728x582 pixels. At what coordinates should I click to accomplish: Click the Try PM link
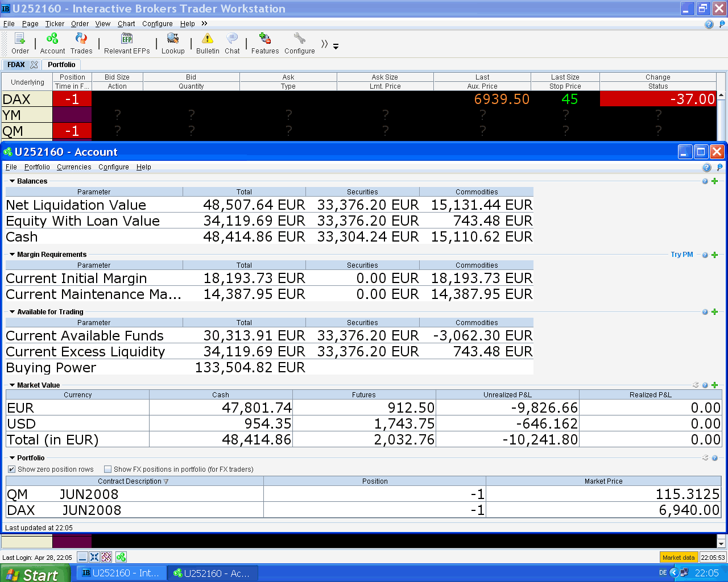tap(681, 255)
